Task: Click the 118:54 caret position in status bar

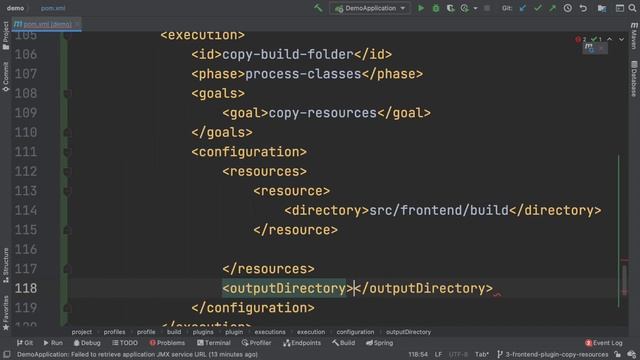Action: coord(418,354)
